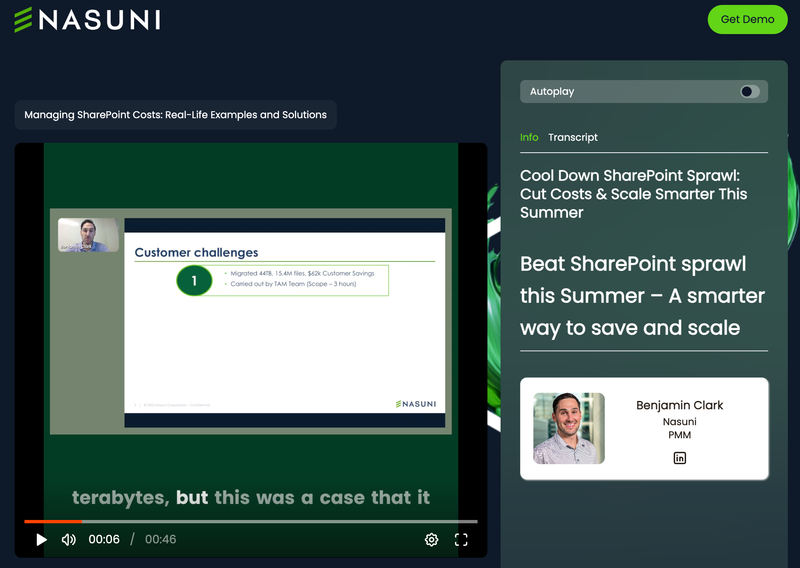Open the Nasuni logo homepage
Viewport: 800px width, 568px height.
pyautogui.click(x=87, y=20)
